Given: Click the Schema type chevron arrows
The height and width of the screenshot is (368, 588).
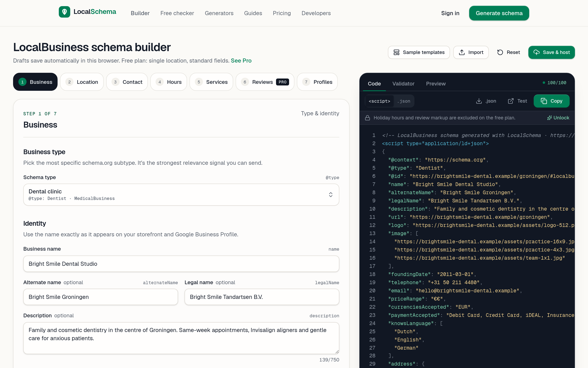Looking at the screenshot, I should [331, 195].
